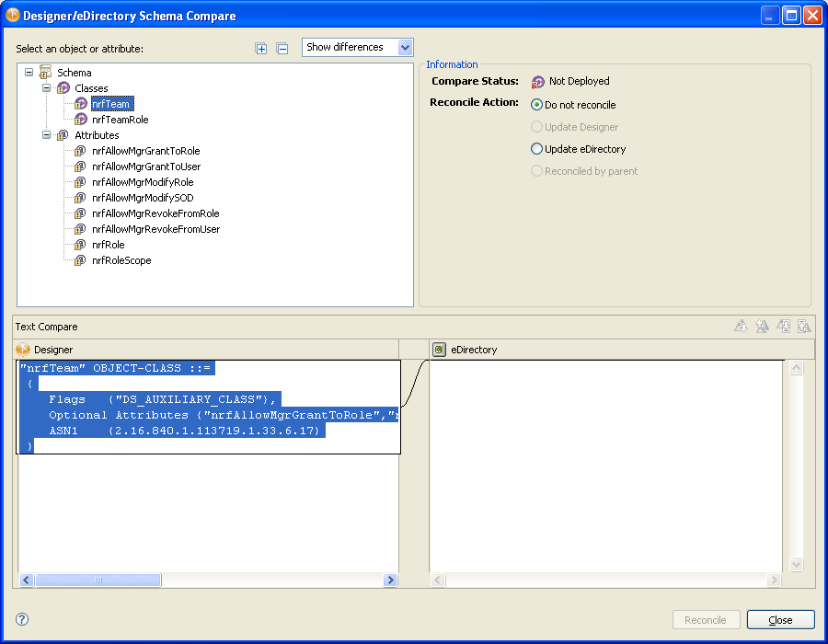Select the nrfRole attribute
The height and width of the screenshot is (644, 828).
[x=109, y=245]
